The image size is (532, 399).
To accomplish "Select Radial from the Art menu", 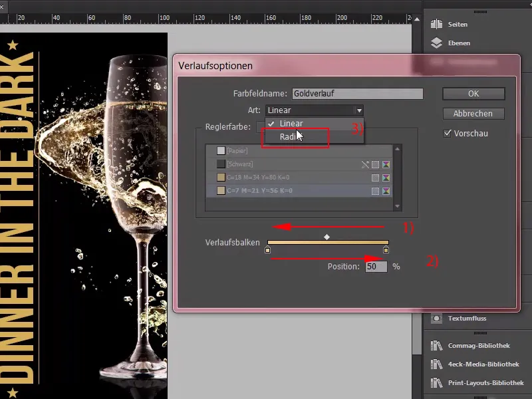I will (314, 137).
